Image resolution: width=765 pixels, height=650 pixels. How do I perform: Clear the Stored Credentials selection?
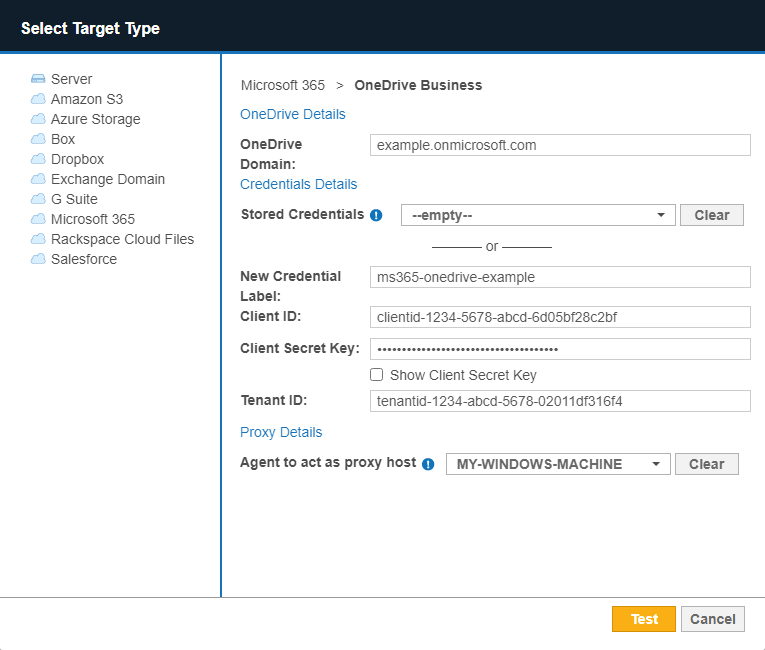pos(711,215)
